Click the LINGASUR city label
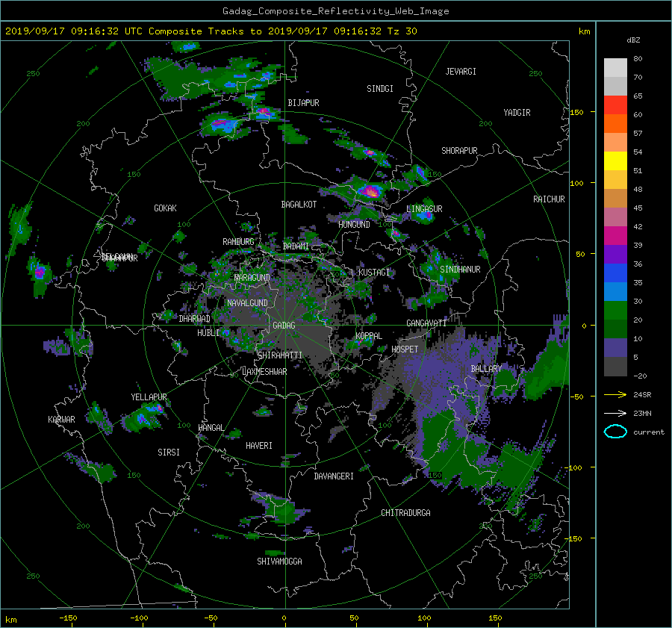The image size is (672, 628). tap(424, 209)
